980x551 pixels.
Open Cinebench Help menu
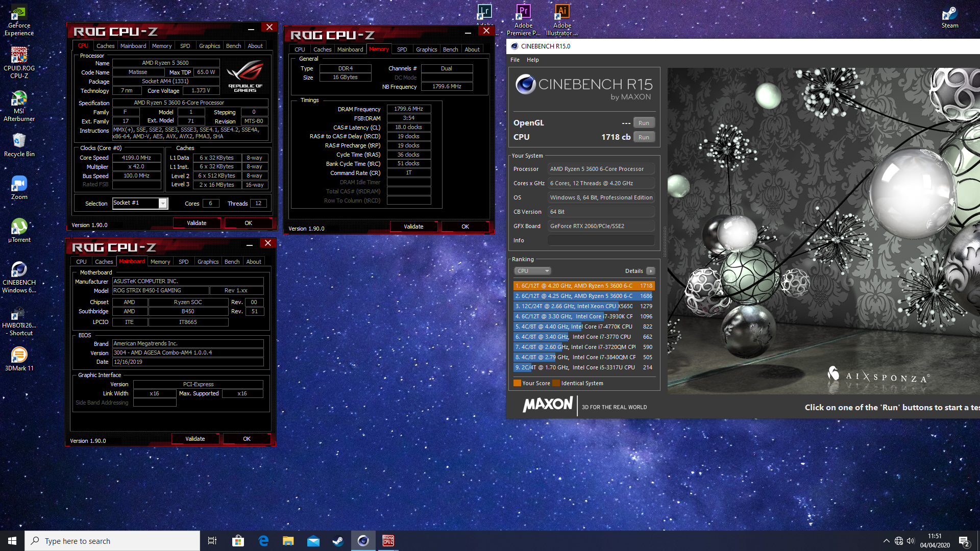pos(533,60)
